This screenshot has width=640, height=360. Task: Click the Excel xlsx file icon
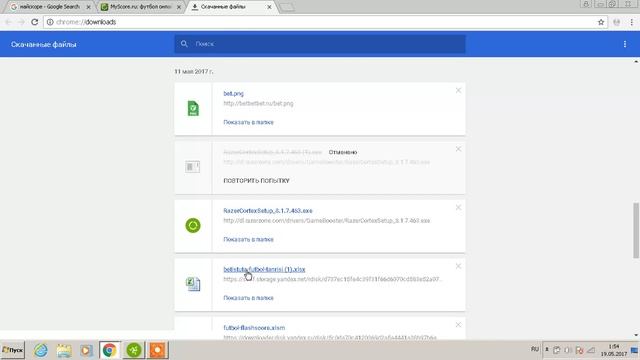[193, 284]
